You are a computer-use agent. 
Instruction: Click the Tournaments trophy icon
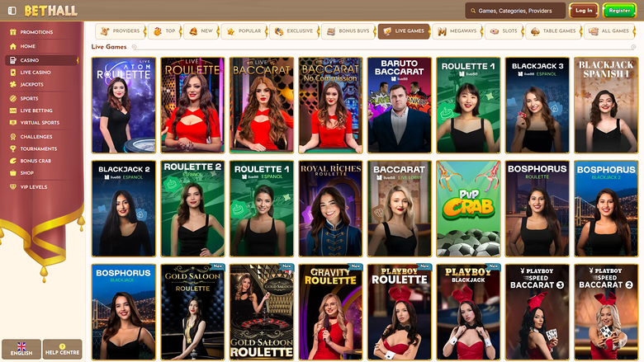click(13, 148)
